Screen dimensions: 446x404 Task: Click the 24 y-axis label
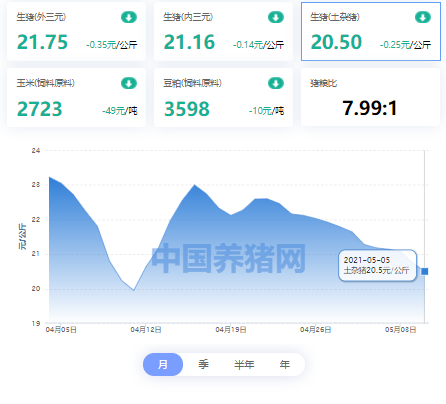tap(36, 151)
